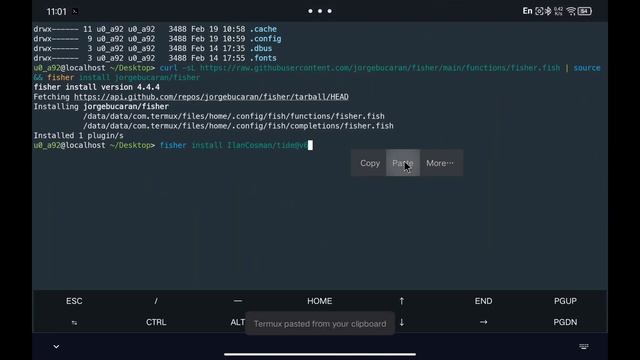
Task: Toggle the ALT modifier key
Action: (x=238, y=322)
